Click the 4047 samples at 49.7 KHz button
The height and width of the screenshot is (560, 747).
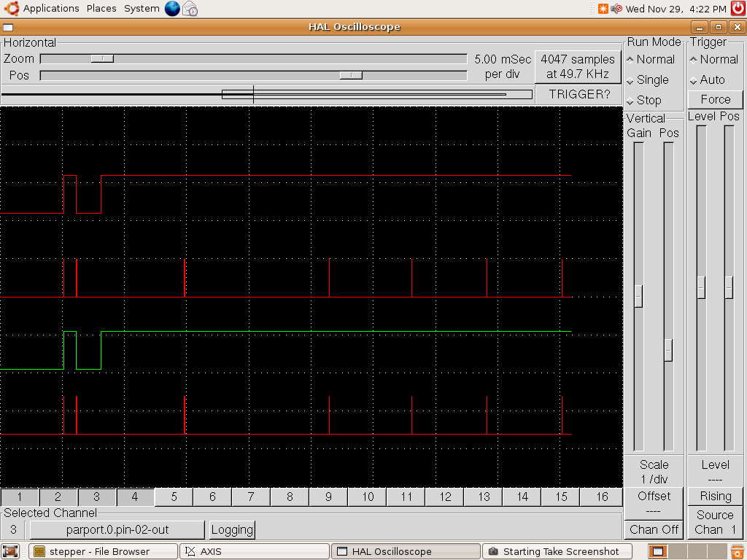click(x=578, y=66)
